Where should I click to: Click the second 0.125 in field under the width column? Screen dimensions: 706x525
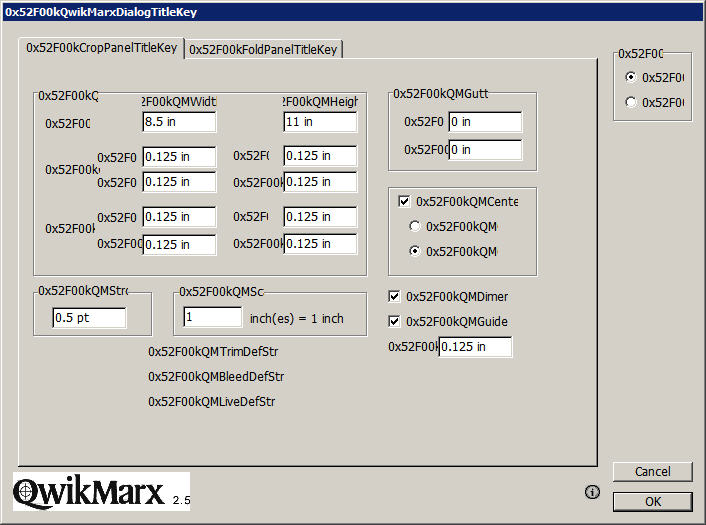(179, 182)
